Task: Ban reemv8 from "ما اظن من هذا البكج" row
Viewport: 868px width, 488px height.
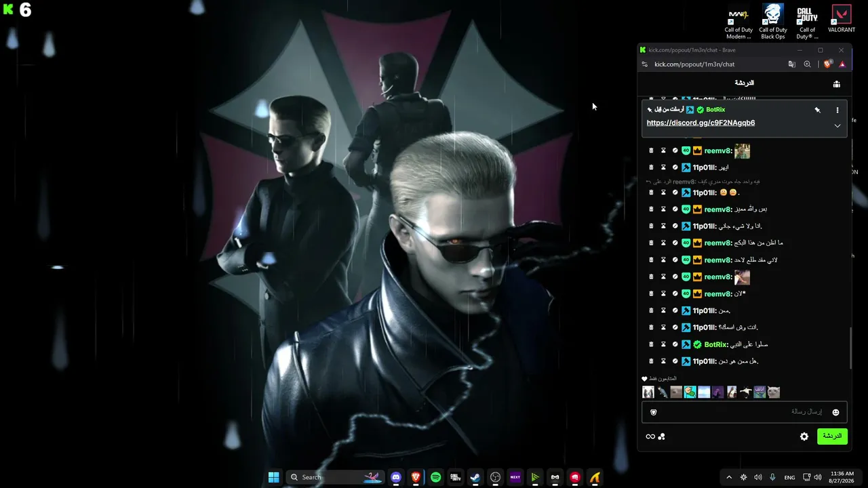Action: pos(675,243)
